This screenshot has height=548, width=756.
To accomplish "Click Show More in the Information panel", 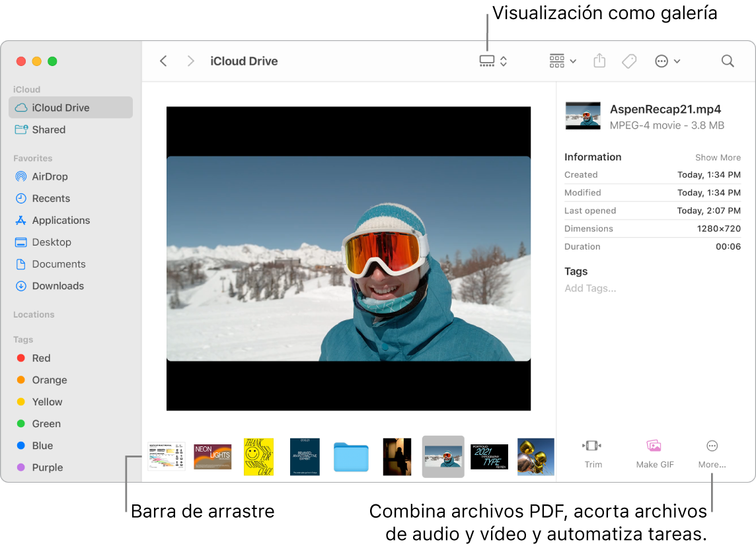I will [718, 157].
